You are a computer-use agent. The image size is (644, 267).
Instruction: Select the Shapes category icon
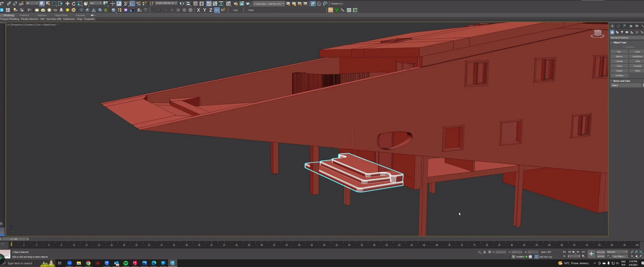click(x=617, y=32)
